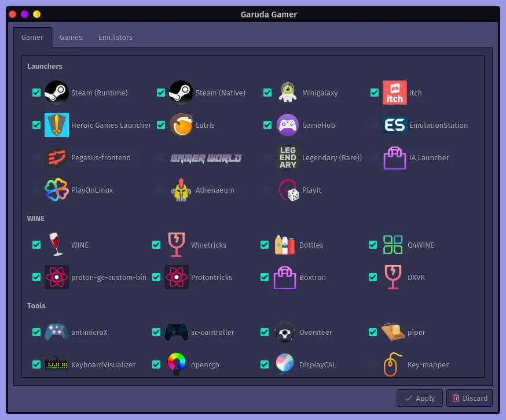This screenshot has height=420, width=506.
Task: Toggle the WINE checkbox
Action: 36,245
